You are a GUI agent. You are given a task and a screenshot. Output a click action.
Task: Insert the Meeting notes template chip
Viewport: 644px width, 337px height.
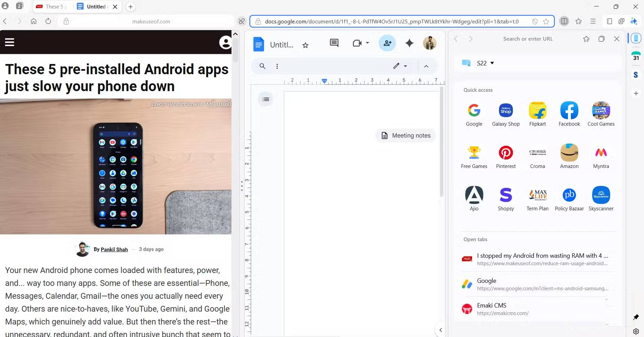pos(406,135)
